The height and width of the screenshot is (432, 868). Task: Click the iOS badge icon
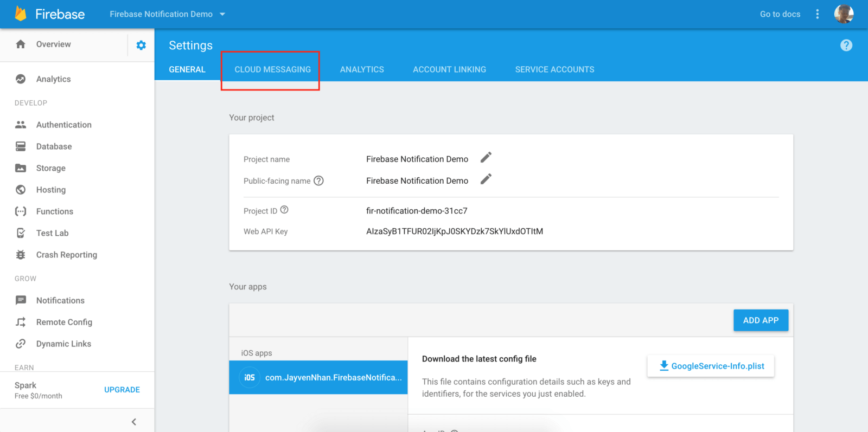pos(250,377)
